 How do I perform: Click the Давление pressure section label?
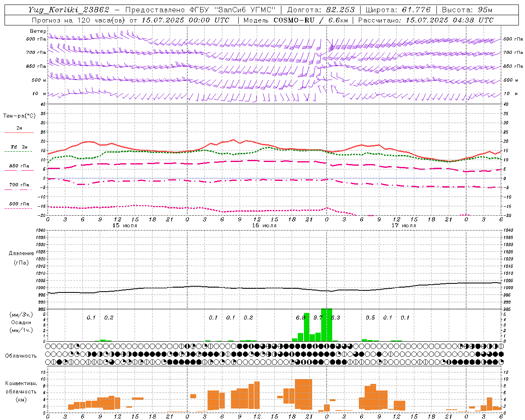coord(21,253)
